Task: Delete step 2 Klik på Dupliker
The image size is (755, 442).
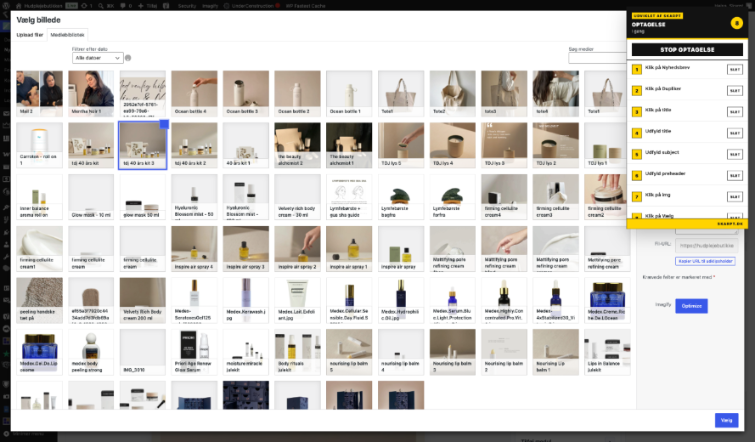Action: click(x=735, y=91)
